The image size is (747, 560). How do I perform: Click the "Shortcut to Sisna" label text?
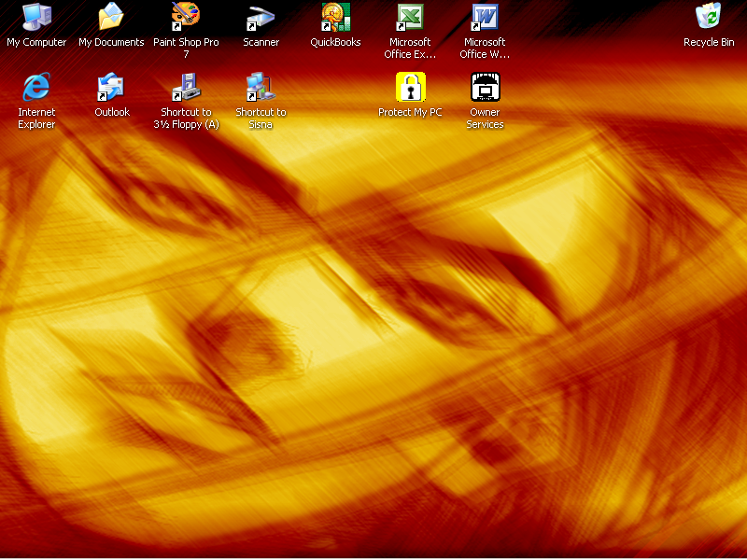(261, 119)
